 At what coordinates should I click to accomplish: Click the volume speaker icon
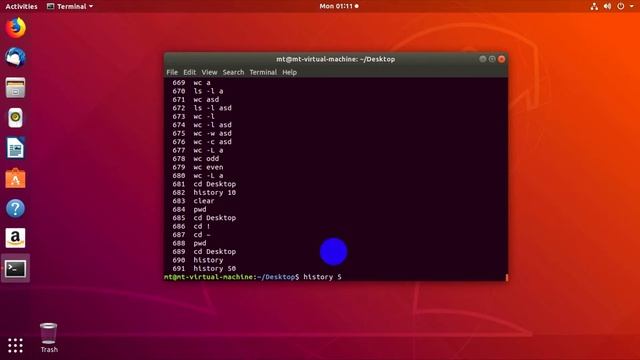pyautogui.click(x=607, y=6)
